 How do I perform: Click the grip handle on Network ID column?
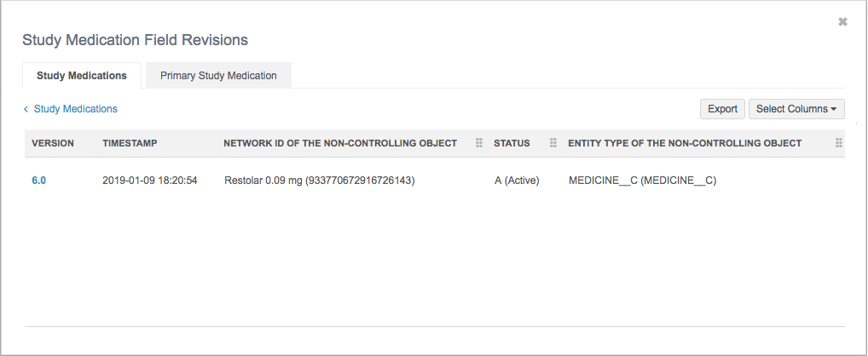(479, 143)
